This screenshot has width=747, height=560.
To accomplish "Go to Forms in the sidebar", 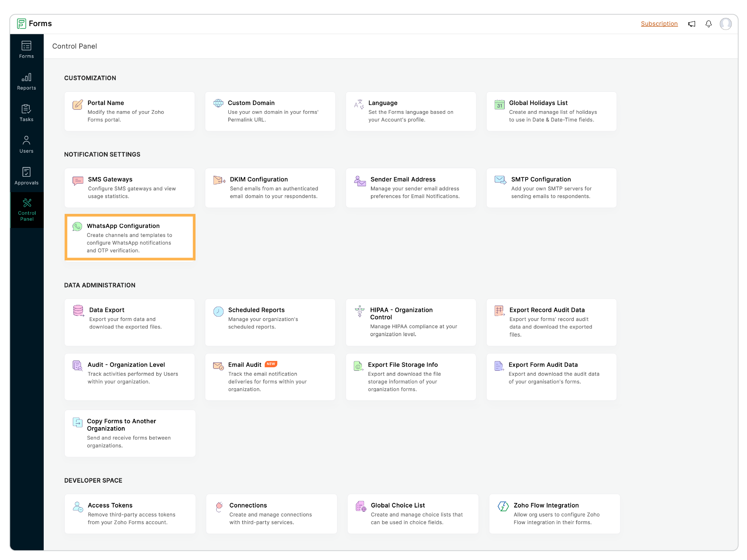I will point(26,50).
